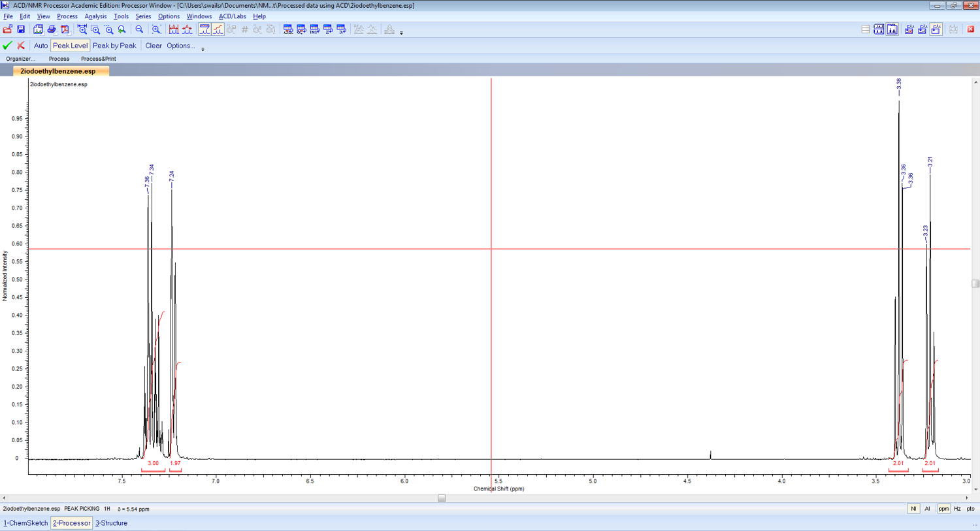Screen dimensions: 980x531
Task: Click the delete spectrum red-X icon
Action: tap(909, 29)
